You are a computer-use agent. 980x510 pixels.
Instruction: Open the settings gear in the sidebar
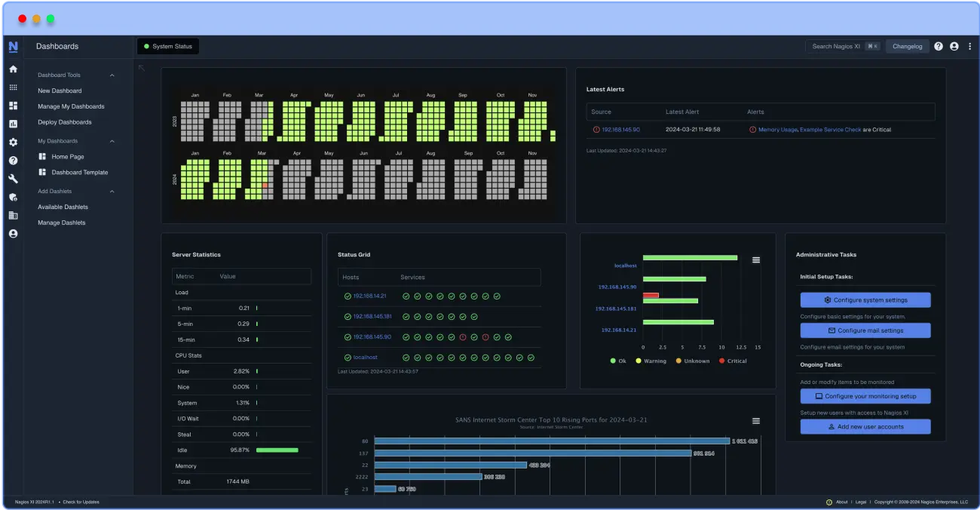[x=13, y=142]
